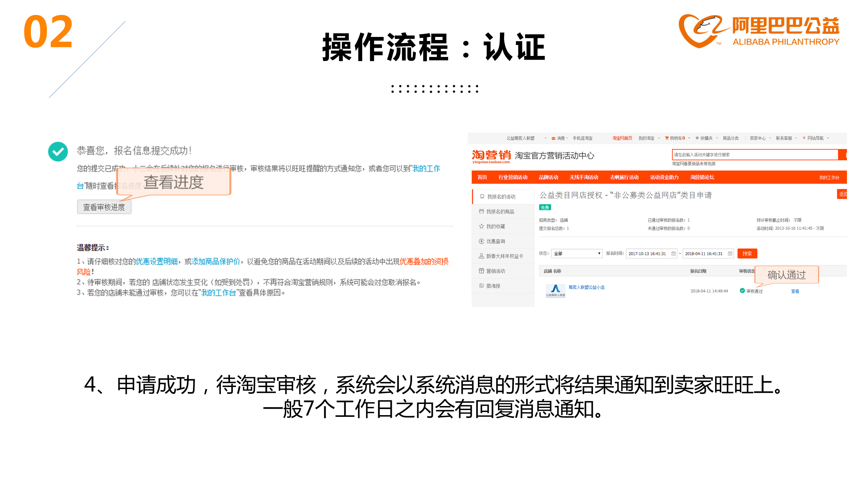Click the 营销活动 gift sidebar icon

coord(481,271)
